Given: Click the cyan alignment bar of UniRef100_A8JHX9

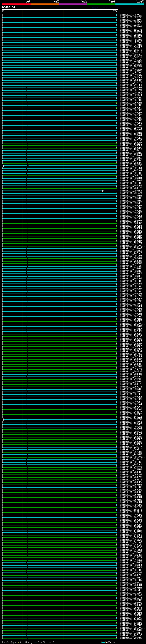Looking at the screenshot, I should pos(59,15).
